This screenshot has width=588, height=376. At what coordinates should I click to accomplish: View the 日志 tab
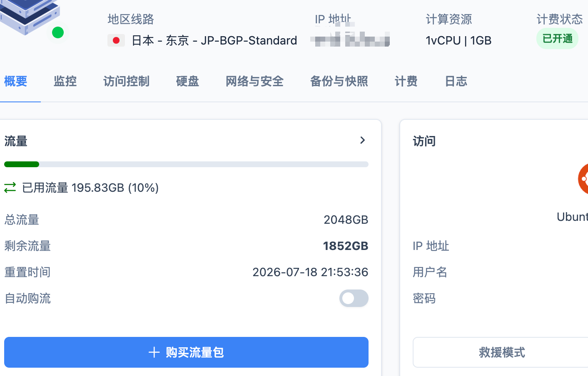[456, 81]
